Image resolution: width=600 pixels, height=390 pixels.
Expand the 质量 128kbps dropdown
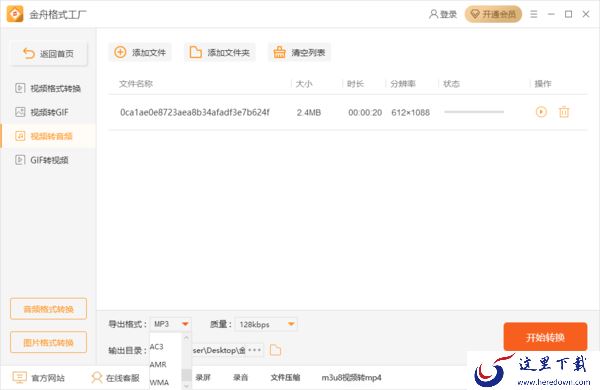click(266, 324)
